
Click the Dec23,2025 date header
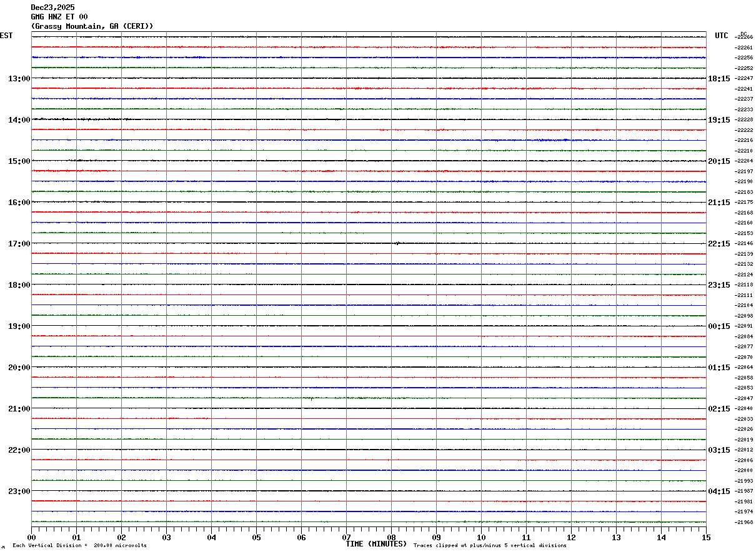[x=52, y=8]
